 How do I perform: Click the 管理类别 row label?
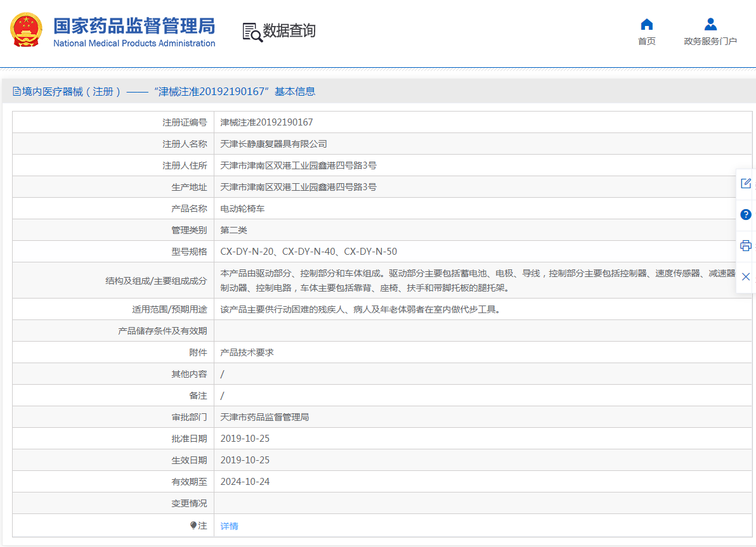click(x=189, y=230)
